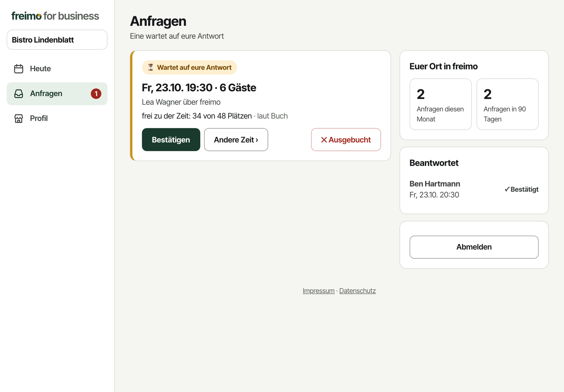Click the Wartet auf eure Antwort status pill
Screen dimensions: 564x392
click(x=189, y=67)
